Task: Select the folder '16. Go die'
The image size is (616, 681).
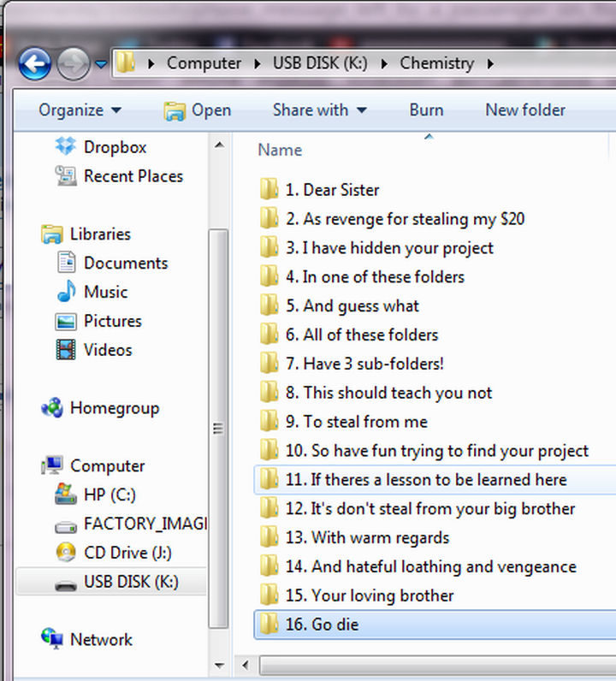Action: click(334, 625)
